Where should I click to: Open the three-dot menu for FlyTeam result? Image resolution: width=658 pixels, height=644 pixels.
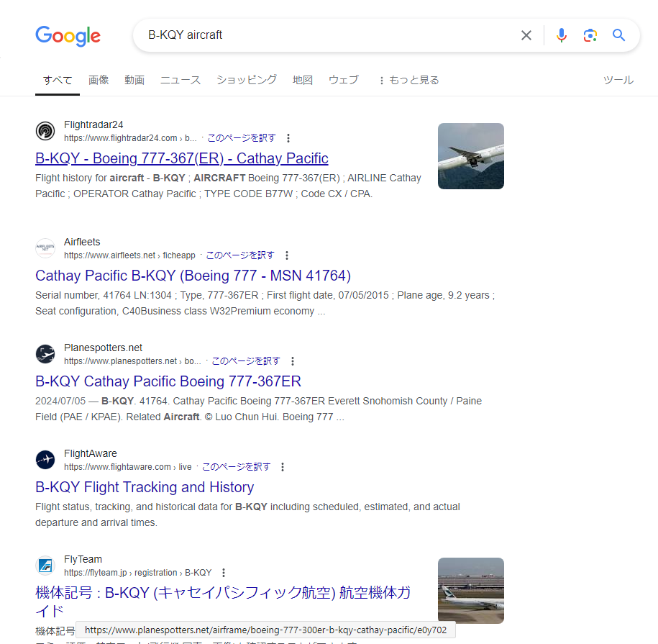coord(224,573)
